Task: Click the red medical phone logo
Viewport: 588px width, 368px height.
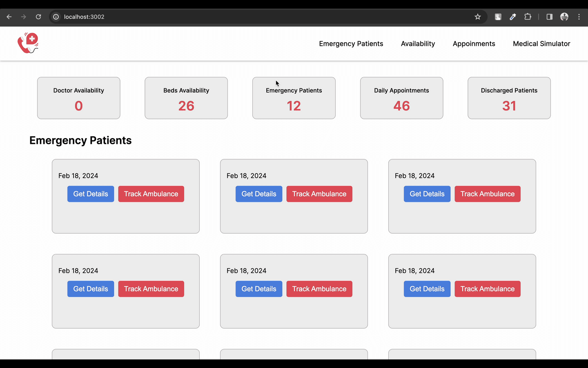Action: 28,43
